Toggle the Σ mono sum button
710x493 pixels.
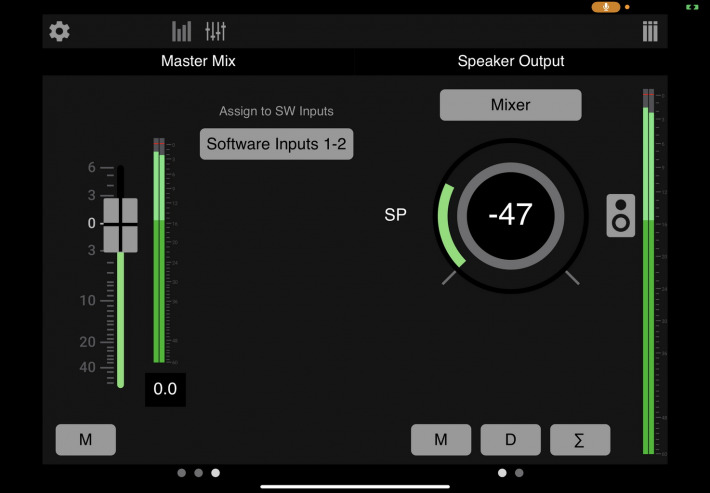(580, 439)
